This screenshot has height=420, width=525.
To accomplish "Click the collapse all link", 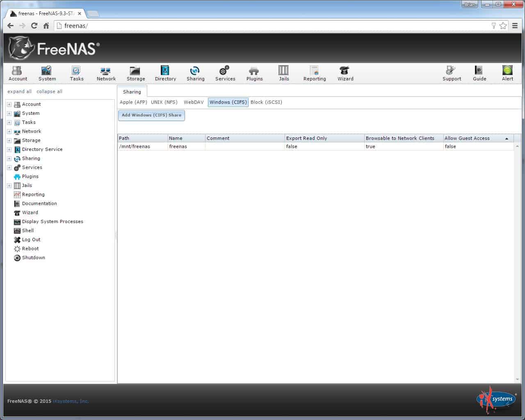I will pos(49,91).
